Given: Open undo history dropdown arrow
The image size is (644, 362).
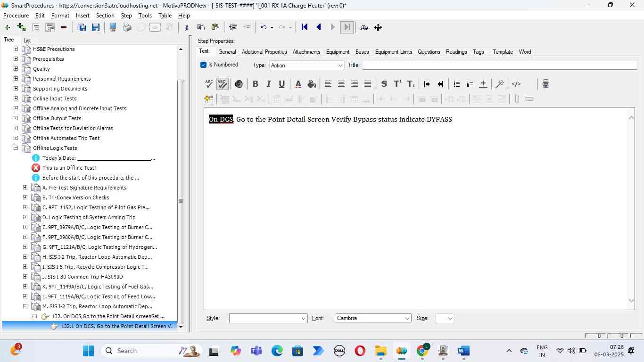Looking at the screenshot, I should [272, 27].
